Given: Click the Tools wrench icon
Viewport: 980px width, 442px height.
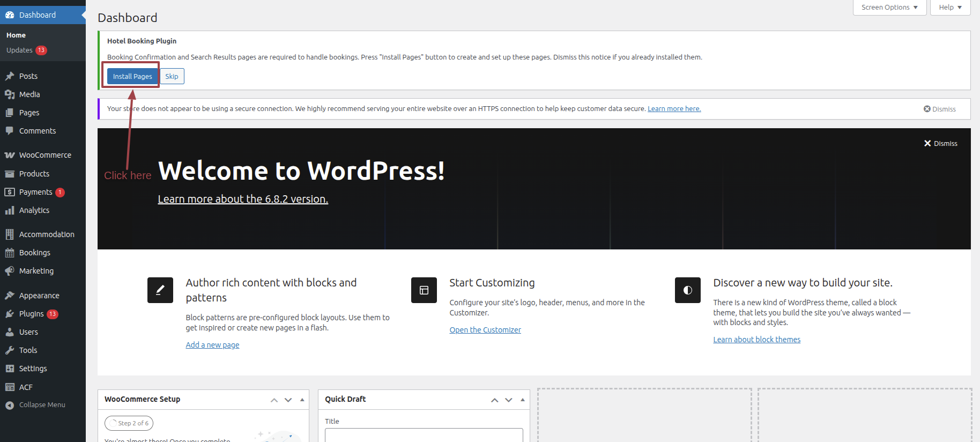Looking at the screenshot, I should (10, 350).
